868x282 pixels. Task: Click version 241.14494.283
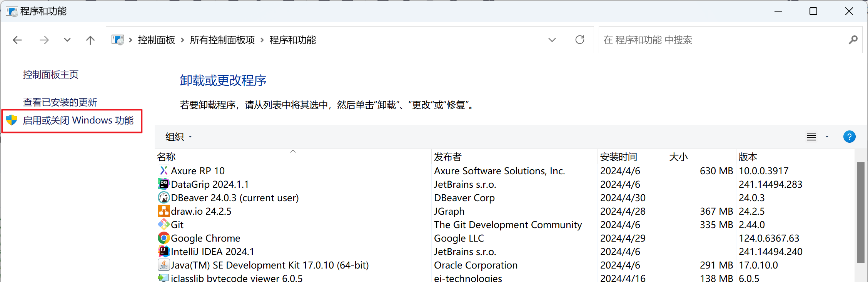click(x=771, y=184)
